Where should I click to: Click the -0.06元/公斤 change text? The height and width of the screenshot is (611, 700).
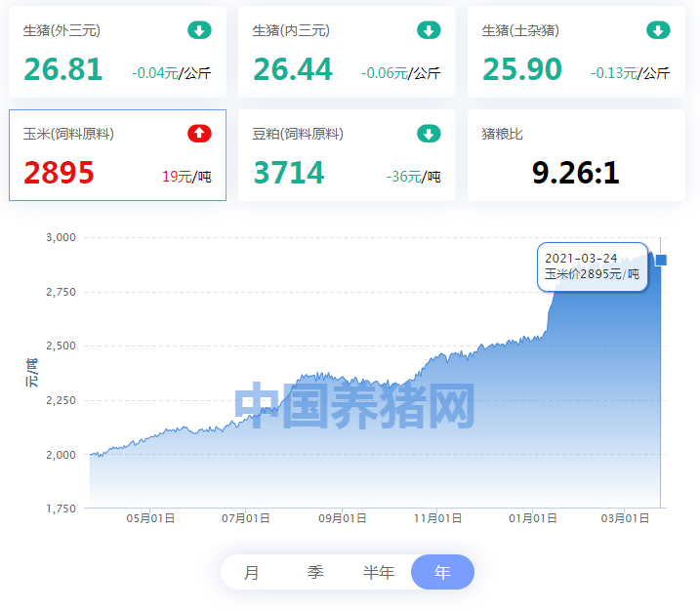click(401, 73)
